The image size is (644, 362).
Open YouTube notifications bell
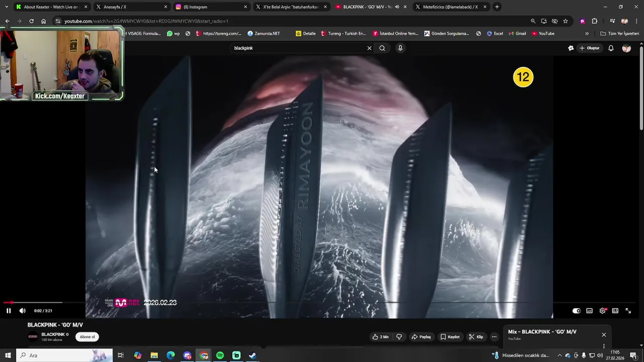pyautogui.click(x=611, y=48)
